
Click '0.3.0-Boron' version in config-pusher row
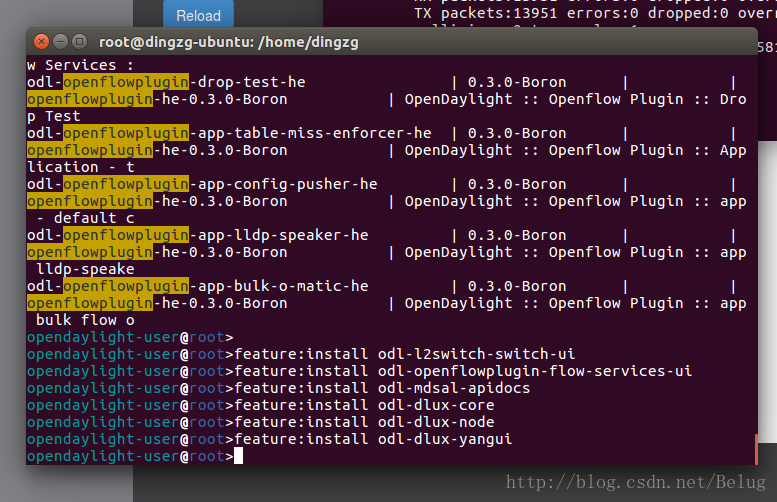coord(517,184)
